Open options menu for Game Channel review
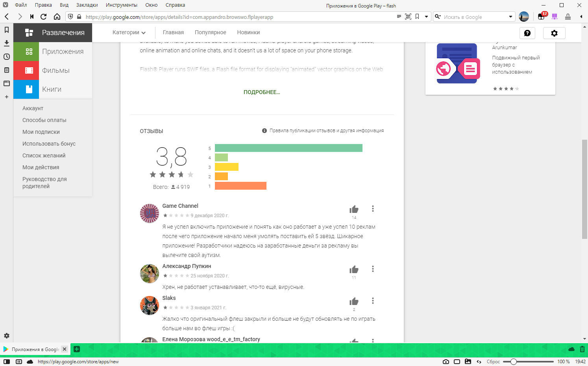The image size is (588, 366). coord(373,209)
